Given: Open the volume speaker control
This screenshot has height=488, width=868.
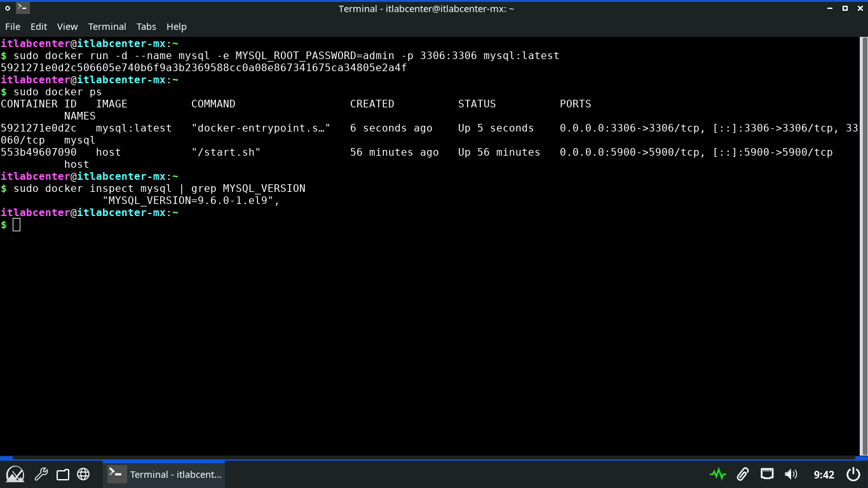Looking at the screenshot, I should (790, 474).
